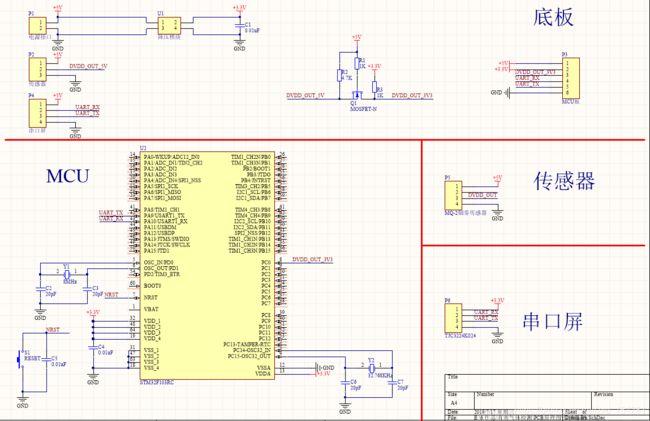Image resolution: width=650 pixels, height=421 pixels.
Task: Select the U1 four-pin component block
Action: pos(169,26)
